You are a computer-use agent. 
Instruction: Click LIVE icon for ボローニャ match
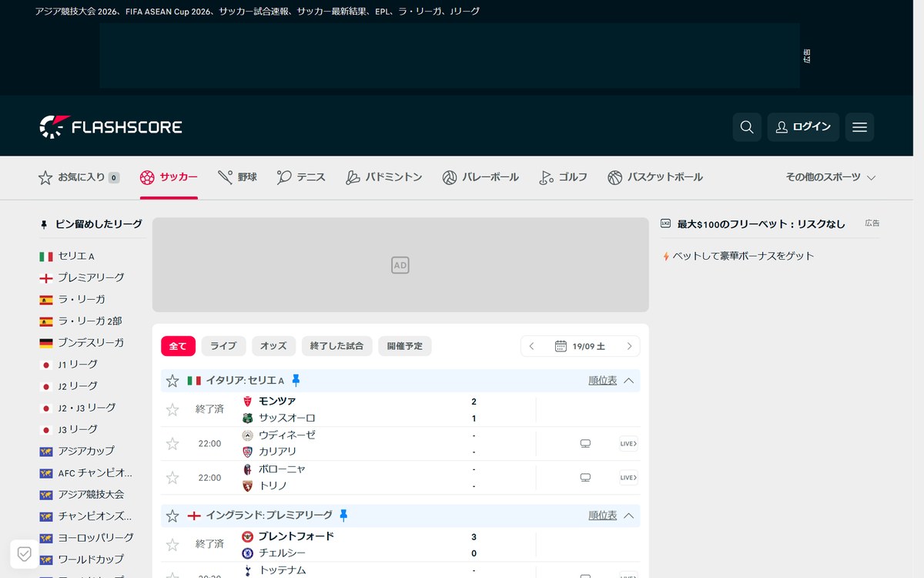(628, 477)
